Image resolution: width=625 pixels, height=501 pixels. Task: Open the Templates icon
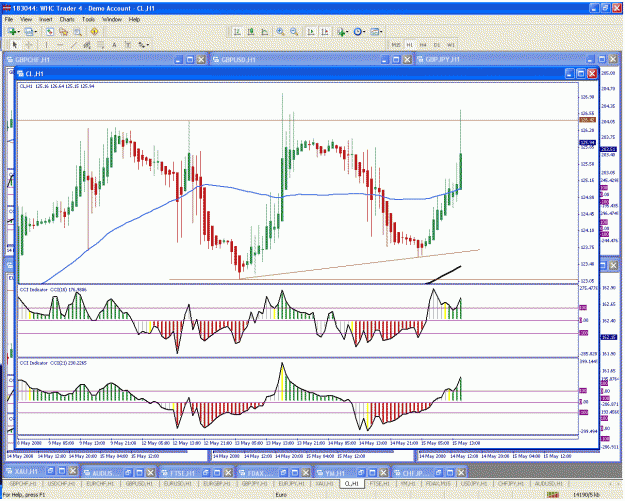374,31
